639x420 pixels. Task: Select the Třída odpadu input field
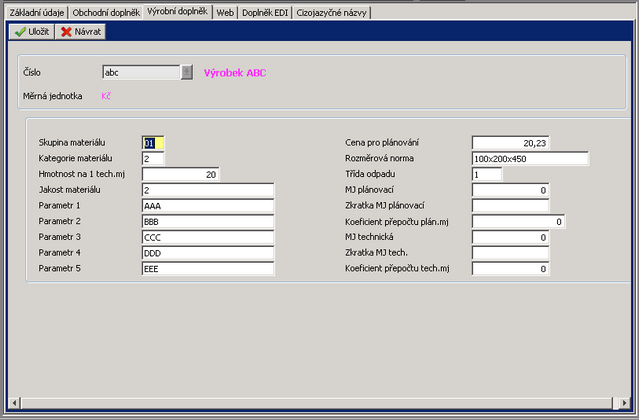[x=486, y=174]
